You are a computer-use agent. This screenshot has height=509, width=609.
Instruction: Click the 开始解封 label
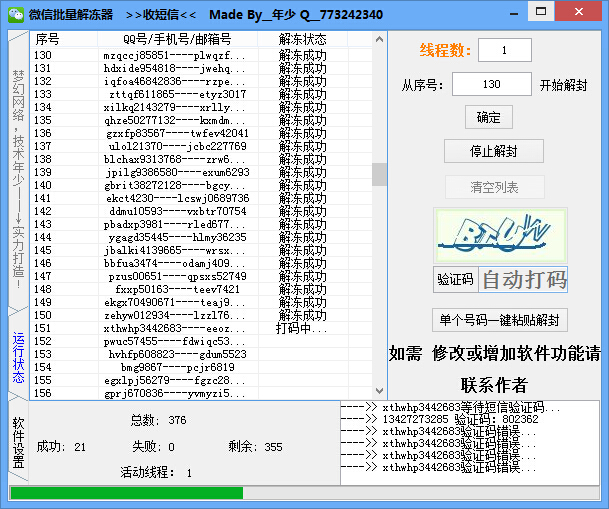tap(563, 85)
